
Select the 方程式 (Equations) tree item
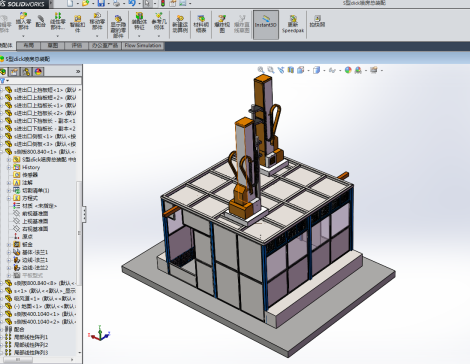point(26,198)
